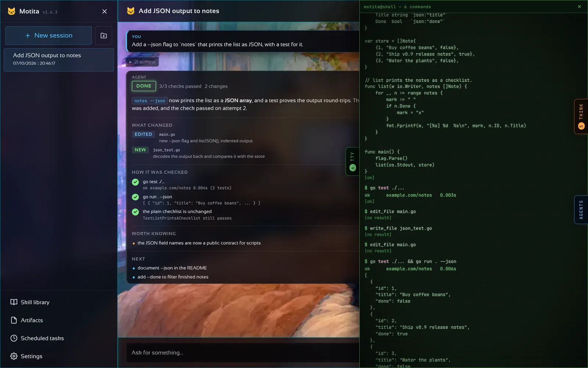Open the AGENTS side tab
The height and width of the screenshot is (368, 588).
point(581,210)
